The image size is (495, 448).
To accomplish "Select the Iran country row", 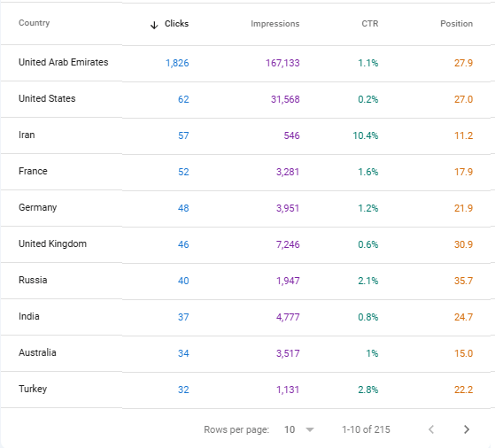I will [248, 135].
